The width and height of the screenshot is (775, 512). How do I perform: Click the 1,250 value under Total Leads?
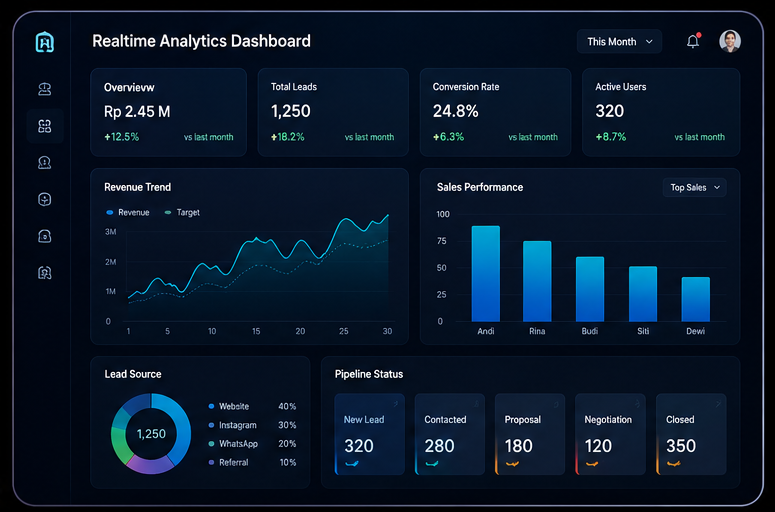[x=291, y=111]
